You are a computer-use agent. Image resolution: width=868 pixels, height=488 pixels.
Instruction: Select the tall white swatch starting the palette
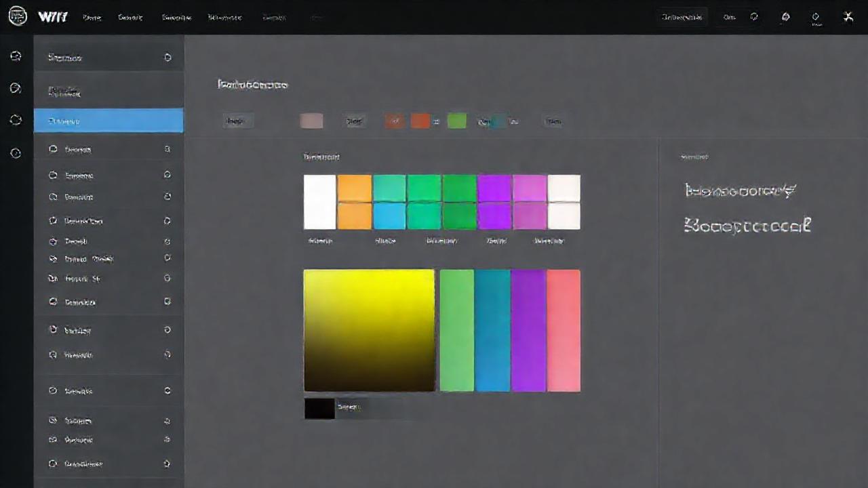coord(320,202)
